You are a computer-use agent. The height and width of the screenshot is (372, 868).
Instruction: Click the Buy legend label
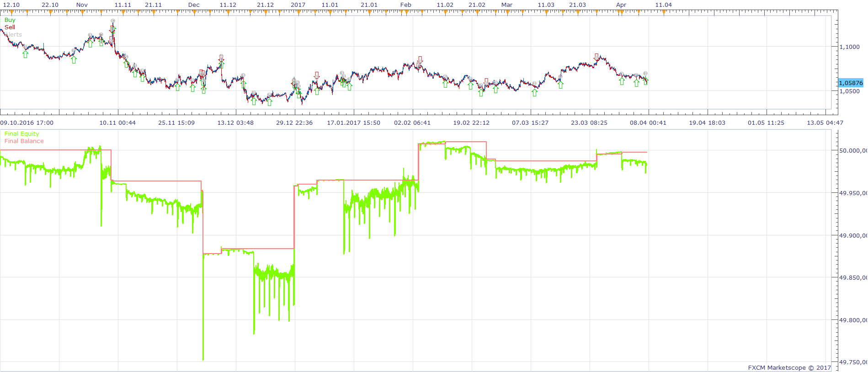(x=10, y=20)
